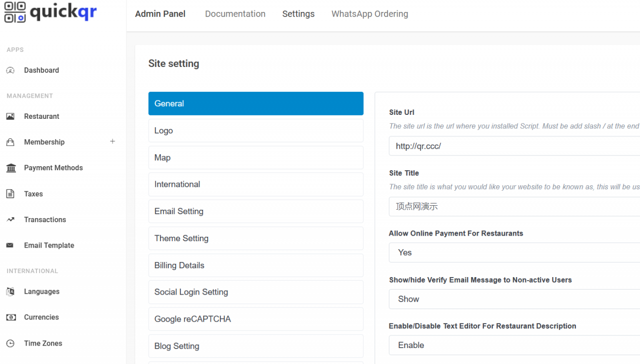Open the Theme Setting tab
Viewport: 640px width, 364px height.
[x=256, y=238]
